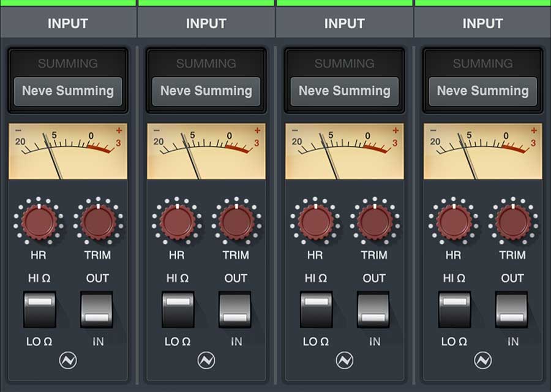Click the VU meter on fourth channel
The width and height of the screenshot is (551, 392).
pos(483,151)
